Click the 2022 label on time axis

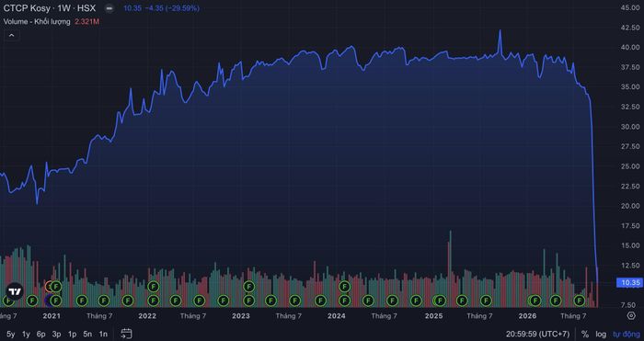click(147, 316)
